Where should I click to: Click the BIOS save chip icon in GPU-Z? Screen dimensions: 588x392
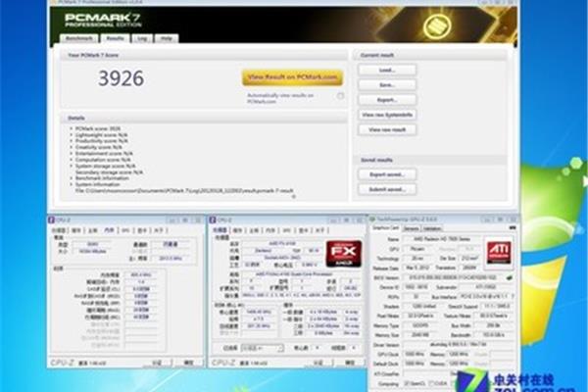pos(509,278)
